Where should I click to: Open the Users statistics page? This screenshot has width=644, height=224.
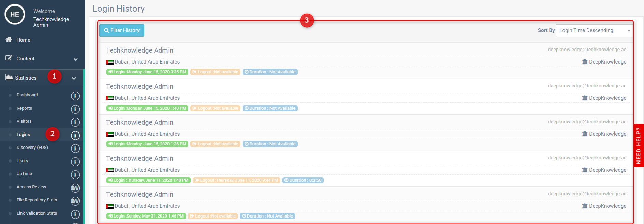point(22,161)
